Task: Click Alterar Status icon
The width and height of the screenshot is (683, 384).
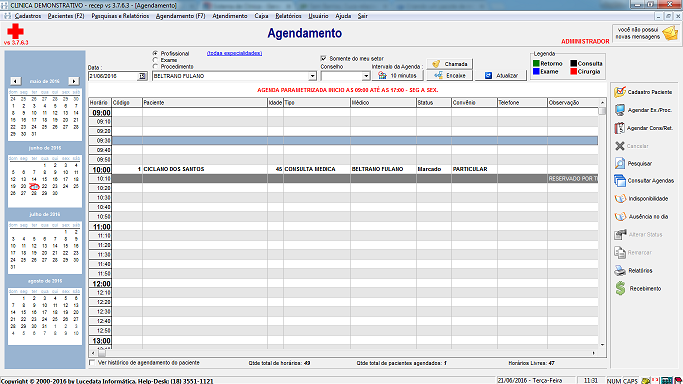Action: (620, 234)
